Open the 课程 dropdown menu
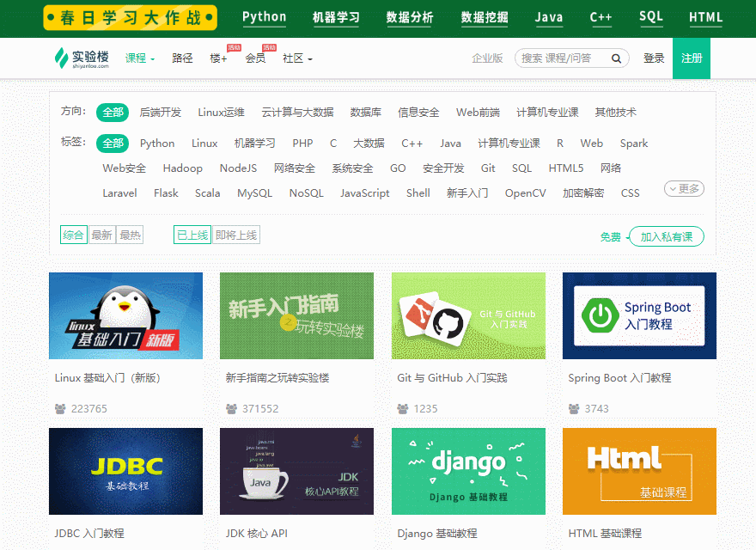Viewport: 756px width, 550px height. click(x=140, y=58)
